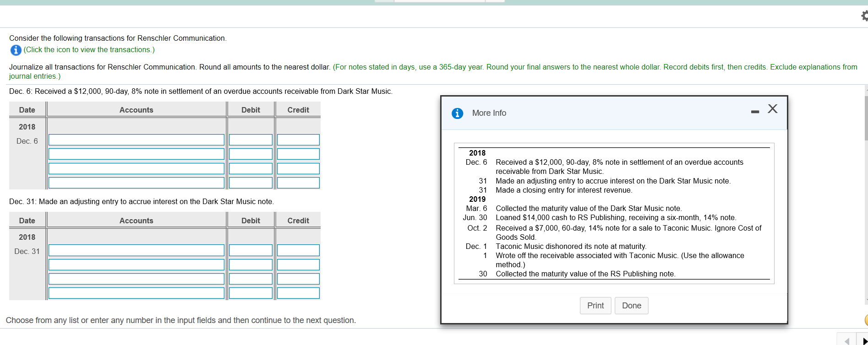Screen dimensions: 868x345
Task: Click 'Oct. 2' Taconic Music note line
Action: click(x=614, y=232)
